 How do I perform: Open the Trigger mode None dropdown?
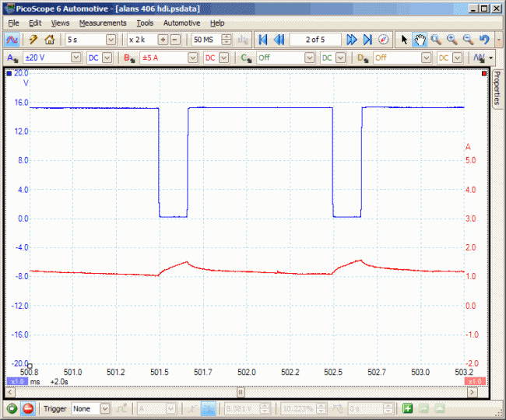click(x=106, y=408)
